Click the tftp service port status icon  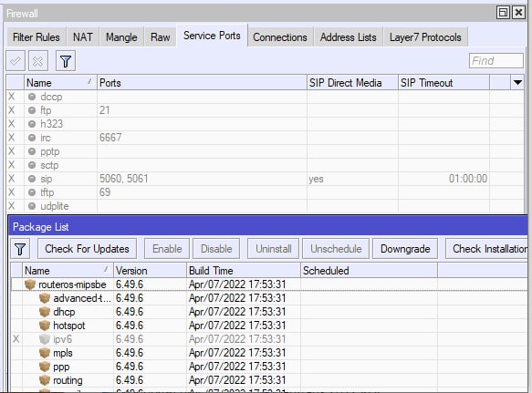click(x=32, y=192)
